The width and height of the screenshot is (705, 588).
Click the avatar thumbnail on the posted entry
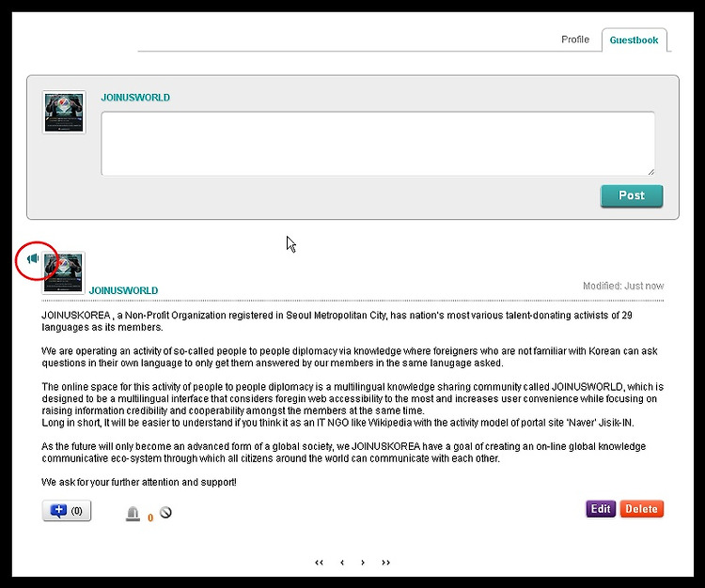click(x=63, y=273)
